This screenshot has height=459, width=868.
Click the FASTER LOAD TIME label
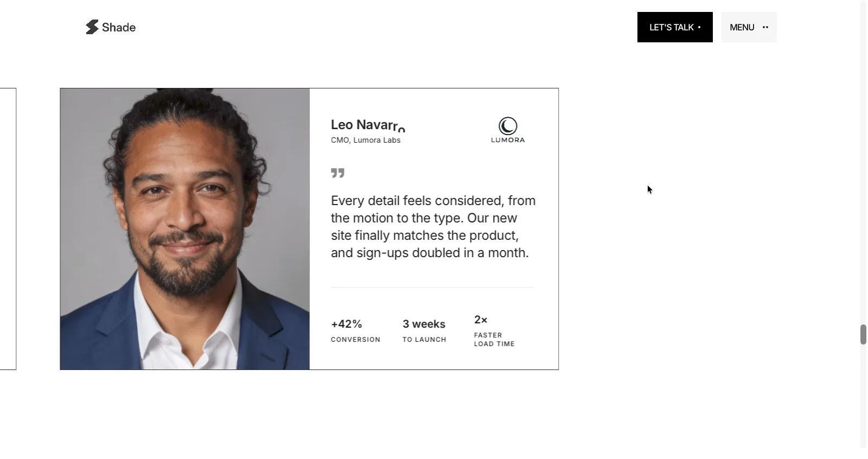pyautogui.click(x=494, y=340)
